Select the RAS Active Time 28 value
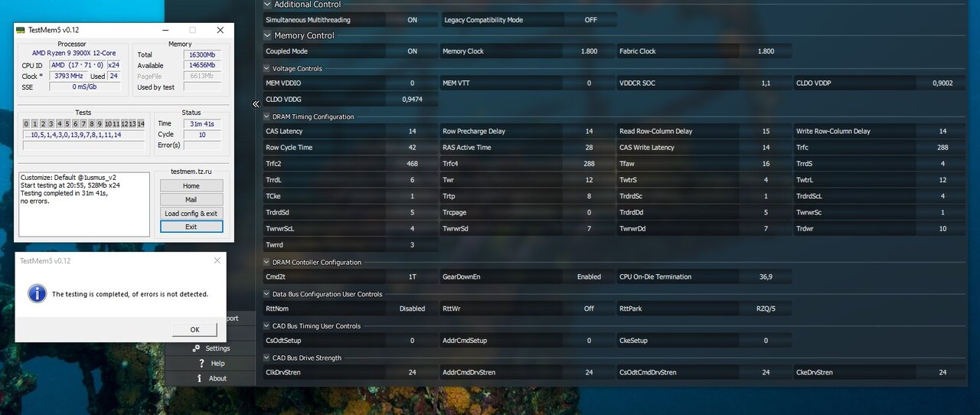This screenshot has height=415, width=980. tap(589, 147)
